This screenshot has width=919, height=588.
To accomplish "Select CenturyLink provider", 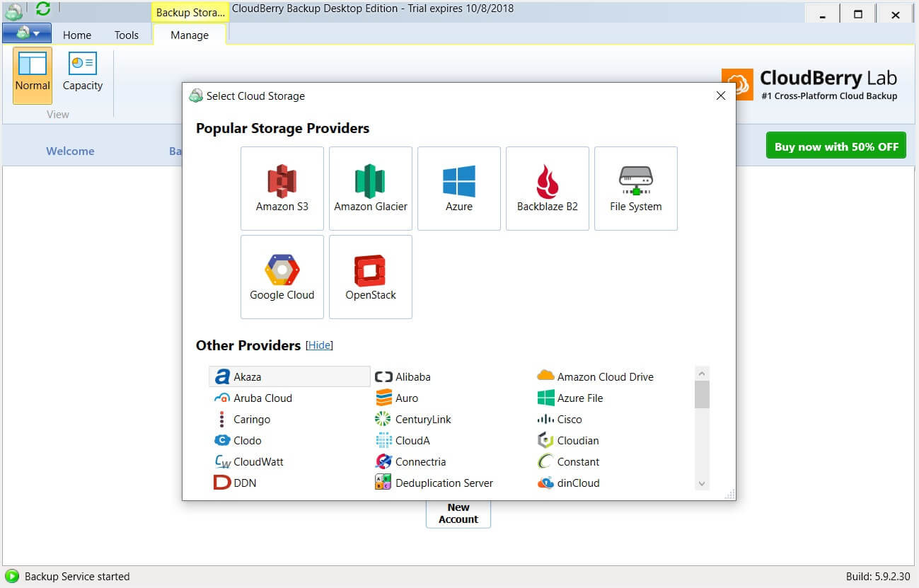I will coord(413,419).
